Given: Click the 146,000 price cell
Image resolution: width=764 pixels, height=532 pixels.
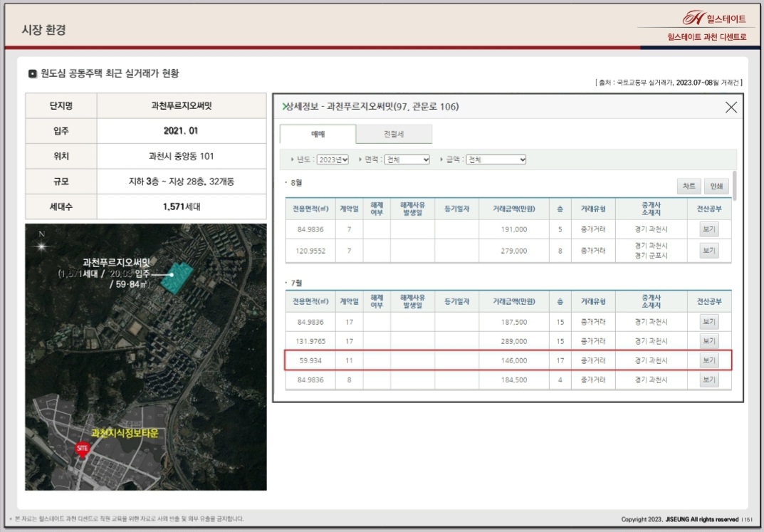Looking at the screenshot, I should [x=513, y=360].
